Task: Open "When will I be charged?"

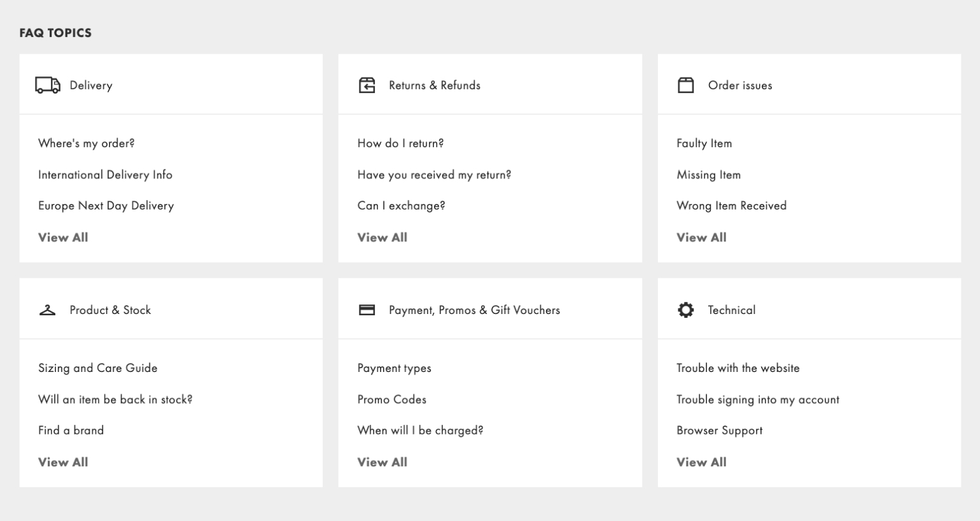Action: pos(421,431)
